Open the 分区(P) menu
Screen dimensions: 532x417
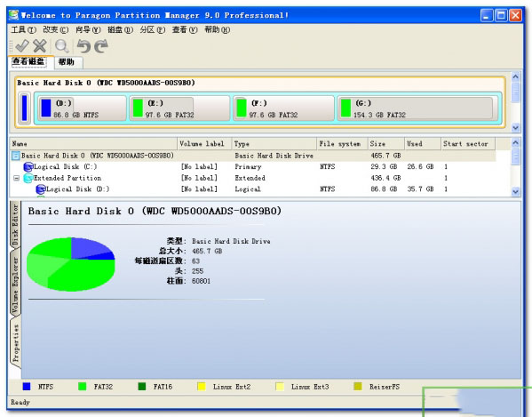153,30
